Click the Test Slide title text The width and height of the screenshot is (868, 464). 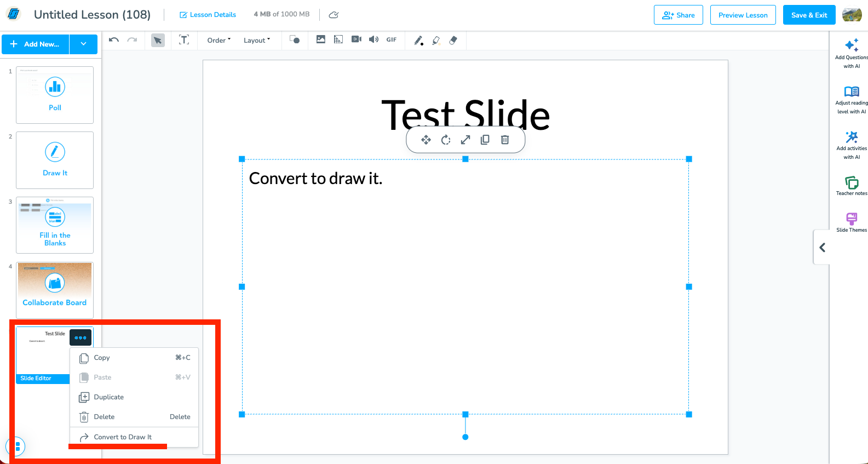click(x=465, y=114)
